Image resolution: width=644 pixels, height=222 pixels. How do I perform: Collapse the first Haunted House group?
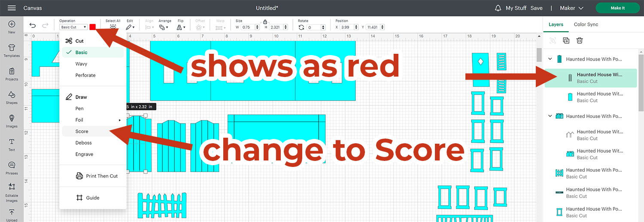click(550, 59)
